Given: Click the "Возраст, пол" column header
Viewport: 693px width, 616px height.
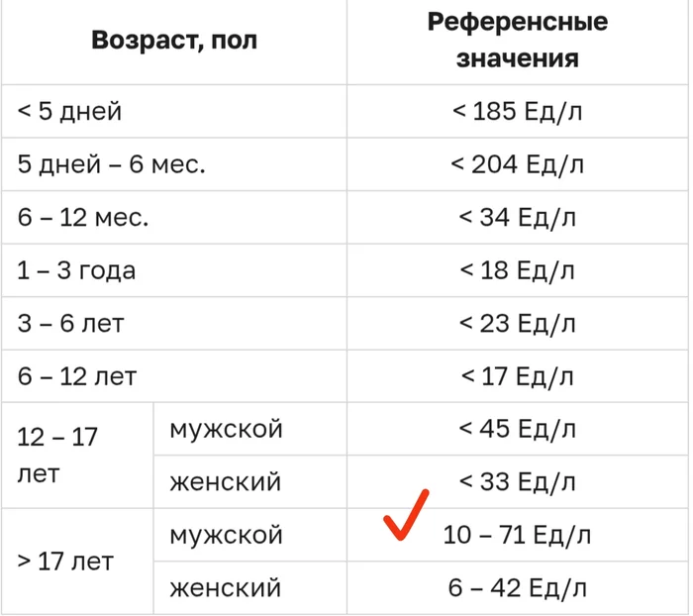Looking at the screenshot, I should click(x=173, y=41).
